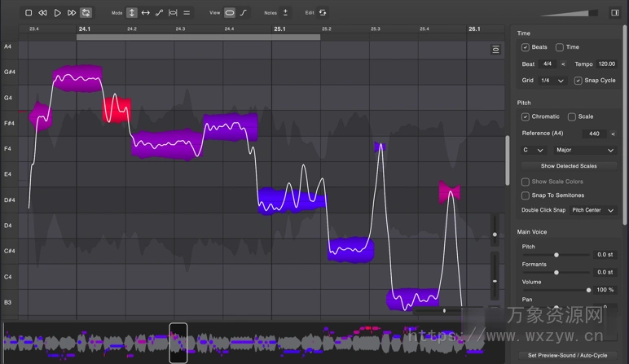Click Show Detected Scales button
629x364 pixels.
tap(569, 166)
